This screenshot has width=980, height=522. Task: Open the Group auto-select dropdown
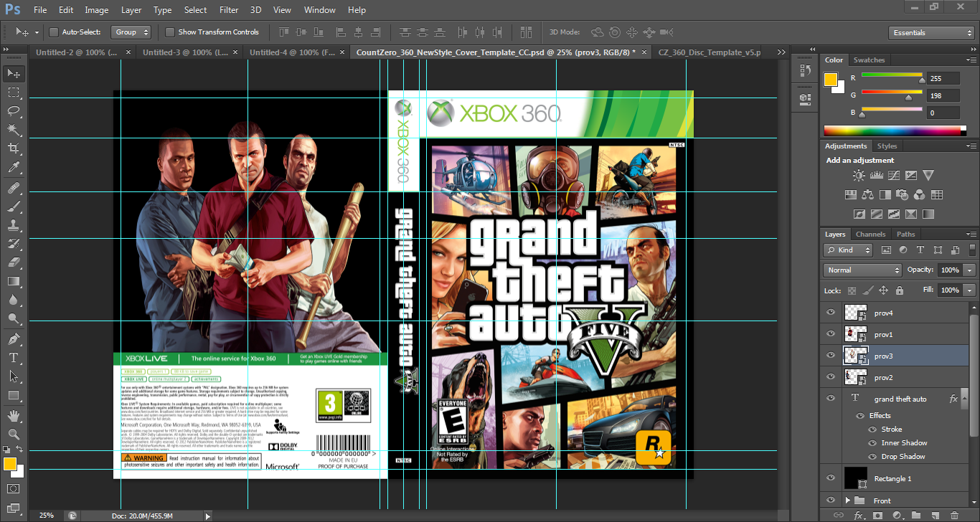tap(131, 32)
